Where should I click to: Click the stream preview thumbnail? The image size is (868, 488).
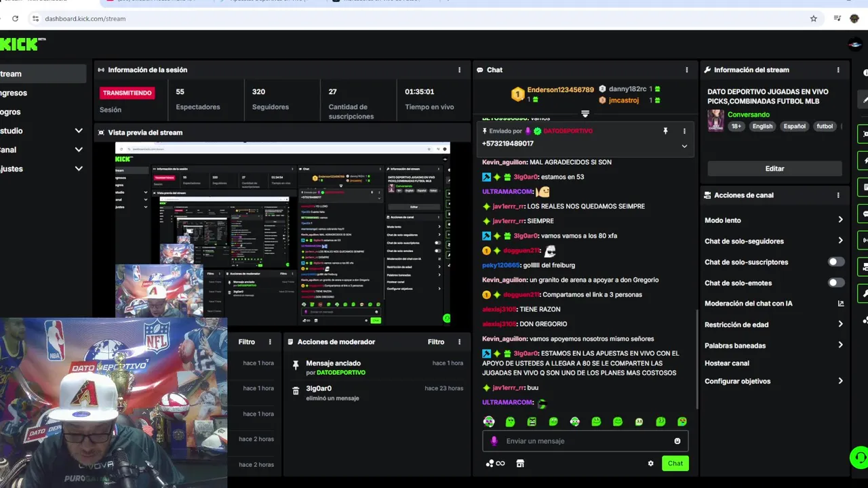pyautogui.click(x=282, y=234)
